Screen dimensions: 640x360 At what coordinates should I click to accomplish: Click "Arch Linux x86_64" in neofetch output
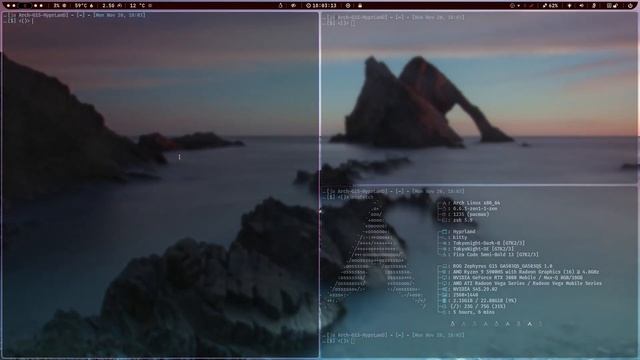point(476,203)
